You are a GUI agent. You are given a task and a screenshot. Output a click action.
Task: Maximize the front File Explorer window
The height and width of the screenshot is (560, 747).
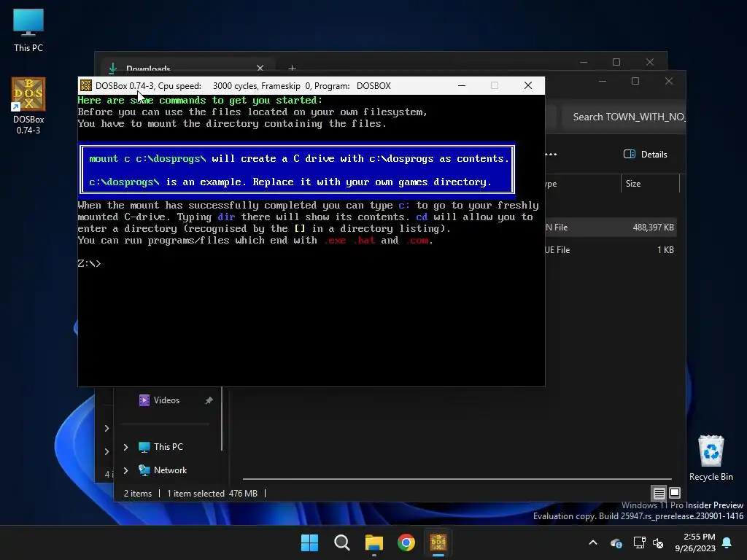coord(635,82)
